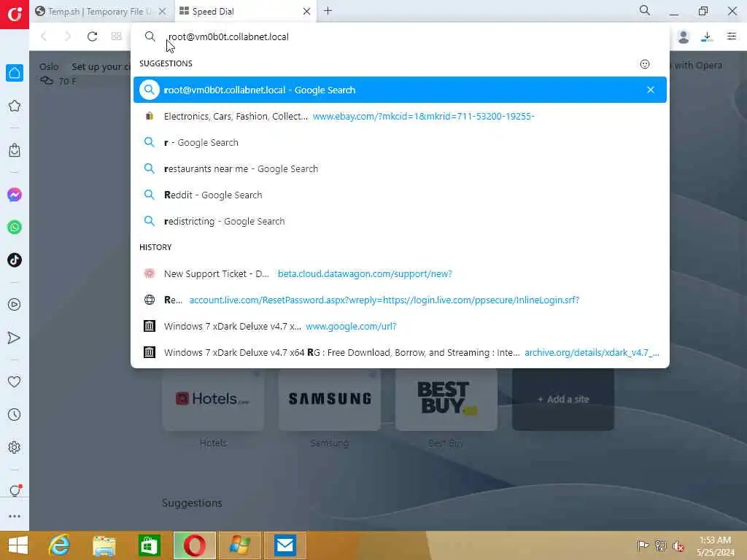The image size is (747, 560).
Task: Click the network tray icon
Action: 660,545
